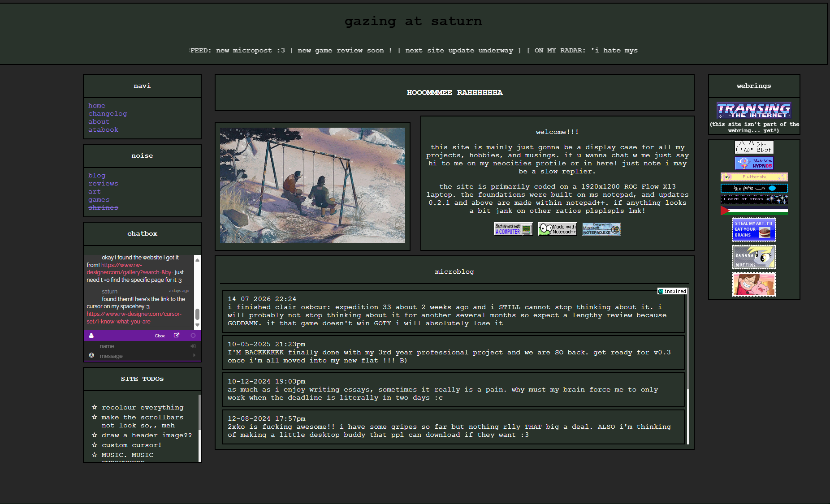Click the scrolling FEED marquee text
Image resolution: width=830 pixels, height=504 pixels.
[413, 51]
